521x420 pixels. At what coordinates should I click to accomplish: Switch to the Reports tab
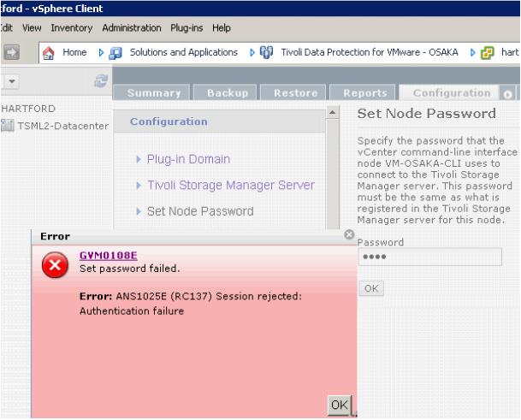point(363,92)
